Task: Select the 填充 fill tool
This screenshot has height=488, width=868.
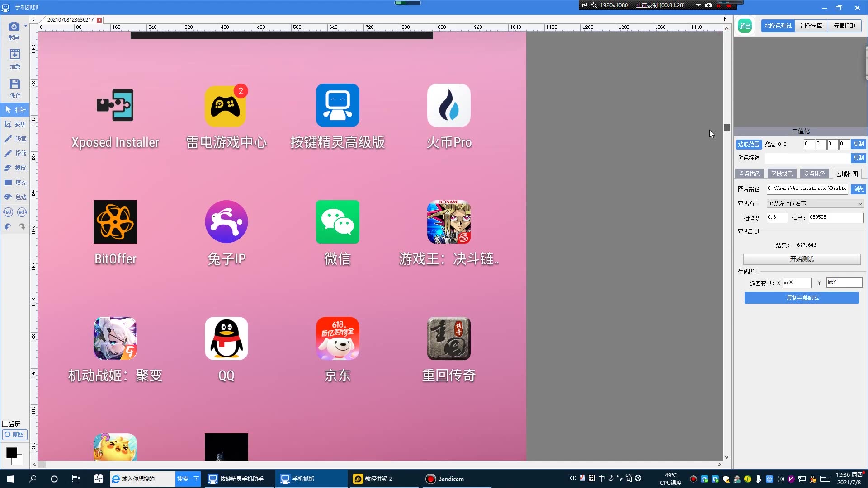Action: tap(15, 183)
